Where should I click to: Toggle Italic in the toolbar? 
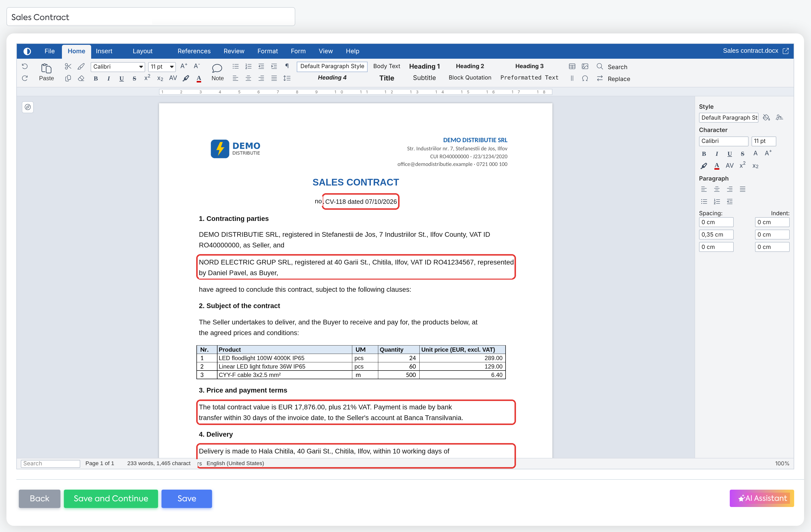[x=108, y=78]
